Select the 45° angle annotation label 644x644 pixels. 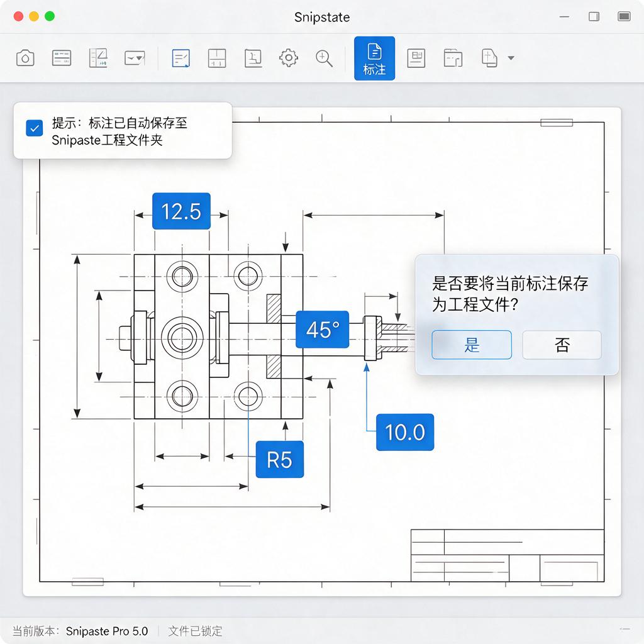[x=323, y=330]
